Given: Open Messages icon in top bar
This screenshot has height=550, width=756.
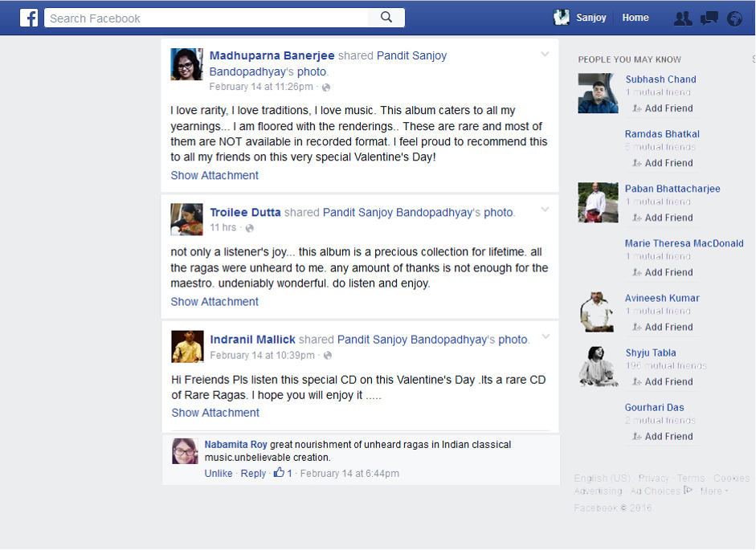Looking at the screenshot, I should tap(709, 18).
